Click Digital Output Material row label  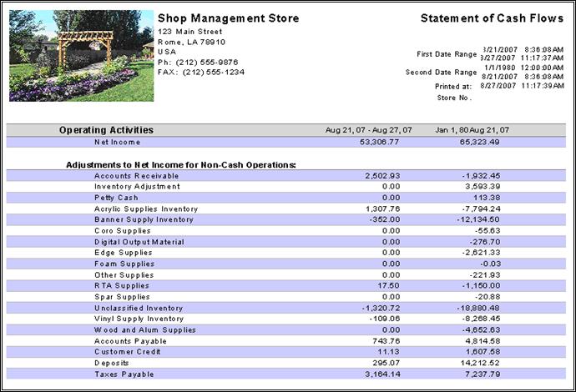click(139, 242)
